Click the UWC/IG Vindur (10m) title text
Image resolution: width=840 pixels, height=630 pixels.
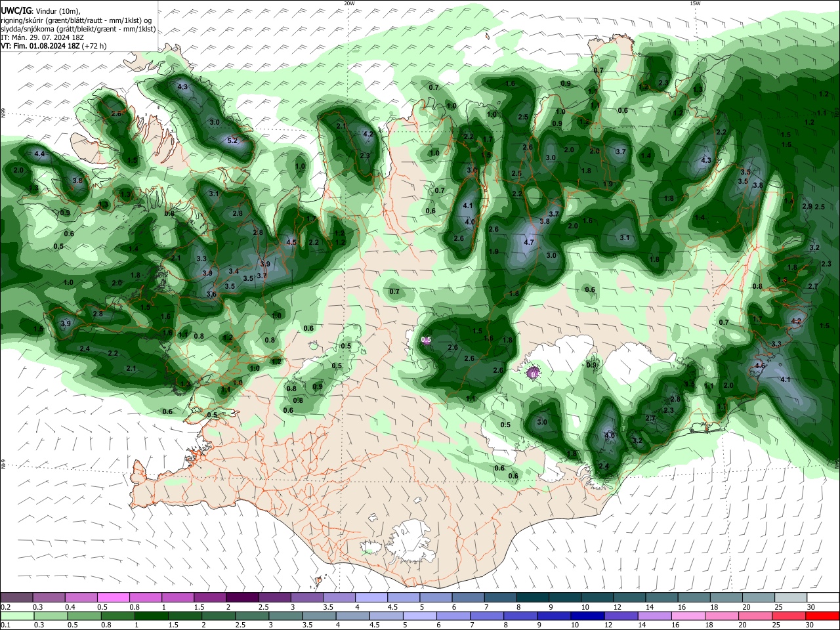(40, 10)
